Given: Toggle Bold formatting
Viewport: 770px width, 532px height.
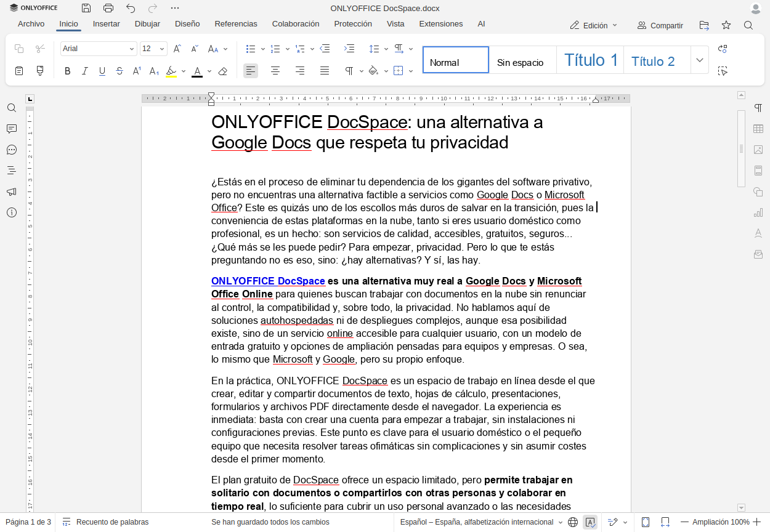Looking at the screenshot, I should (68, 71).
